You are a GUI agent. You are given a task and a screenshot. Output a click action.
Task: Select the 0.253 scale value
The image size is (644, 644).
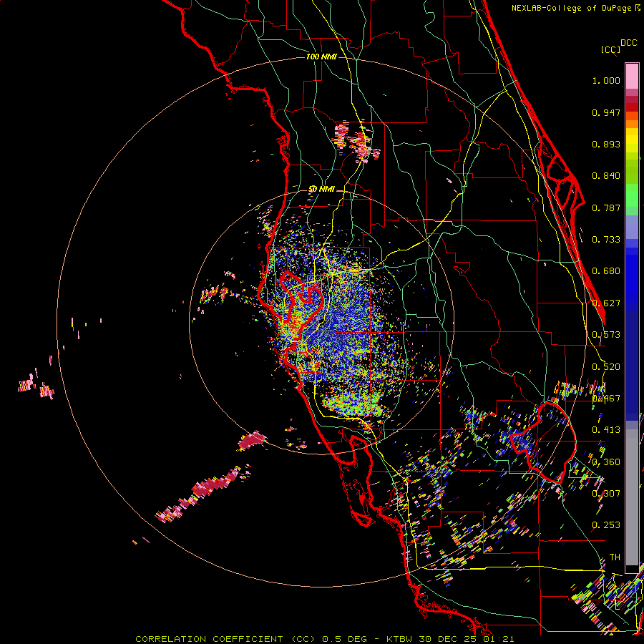click(x=606, y=525)
